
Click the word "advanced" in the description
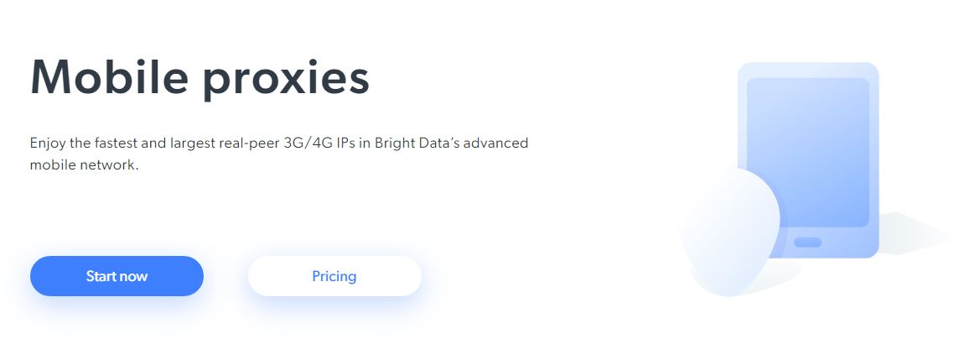[499, 143]
